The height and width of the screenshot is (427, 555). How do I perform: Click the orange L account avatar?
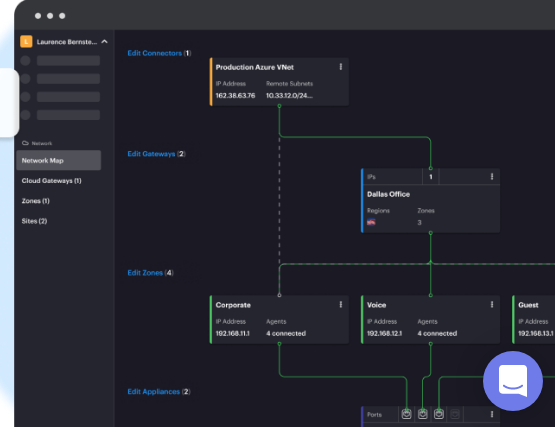tap(26, 41)
